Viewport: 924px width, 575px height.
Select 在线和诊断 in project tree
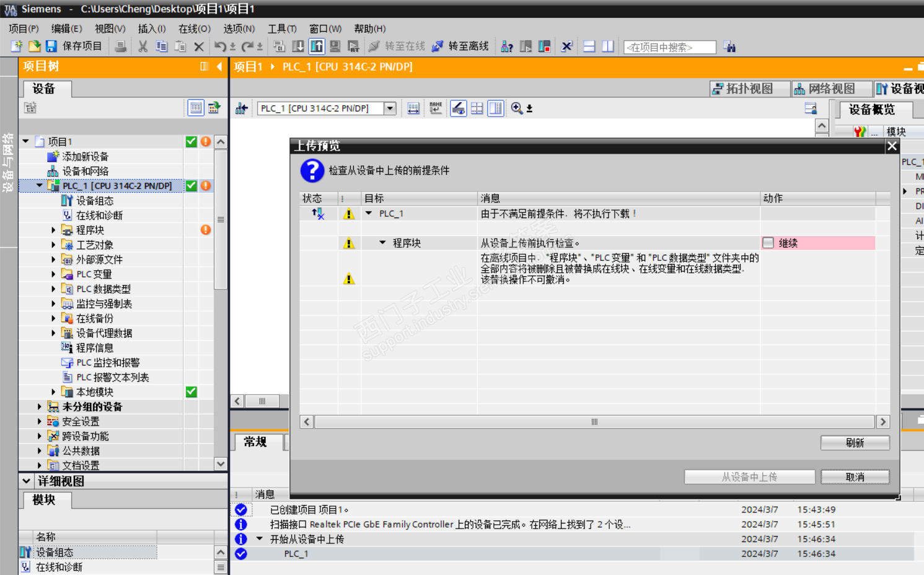[99, 215]
